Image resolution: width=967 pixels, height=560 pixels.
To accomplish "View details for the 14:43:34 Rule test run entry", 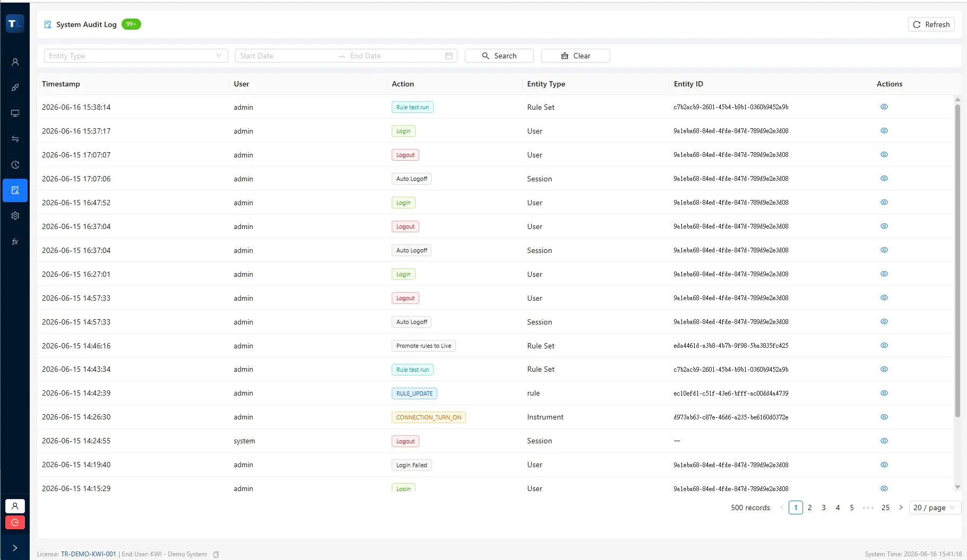I will pos(884,369).
